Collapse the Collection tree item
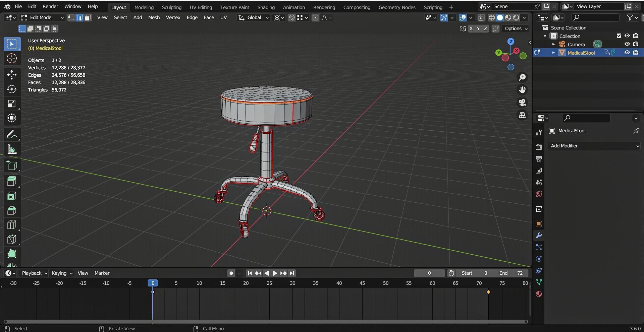 tap(545, 36)
